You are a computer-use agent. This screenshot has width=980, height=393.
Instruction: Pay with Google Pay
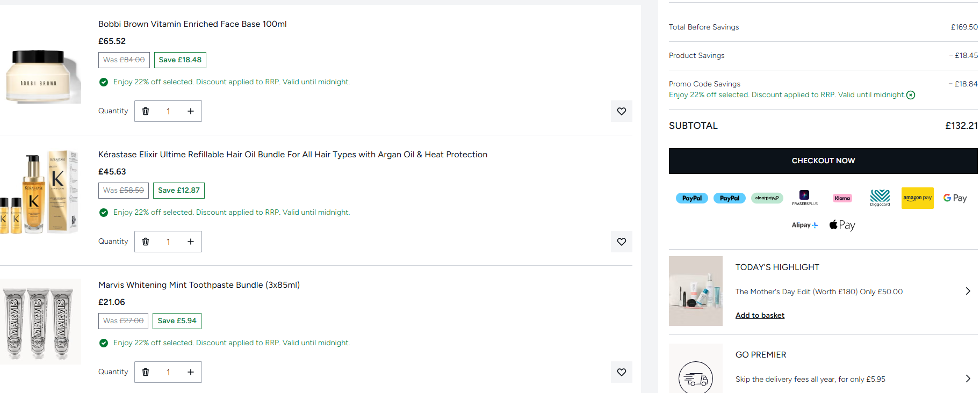[955, 198]
